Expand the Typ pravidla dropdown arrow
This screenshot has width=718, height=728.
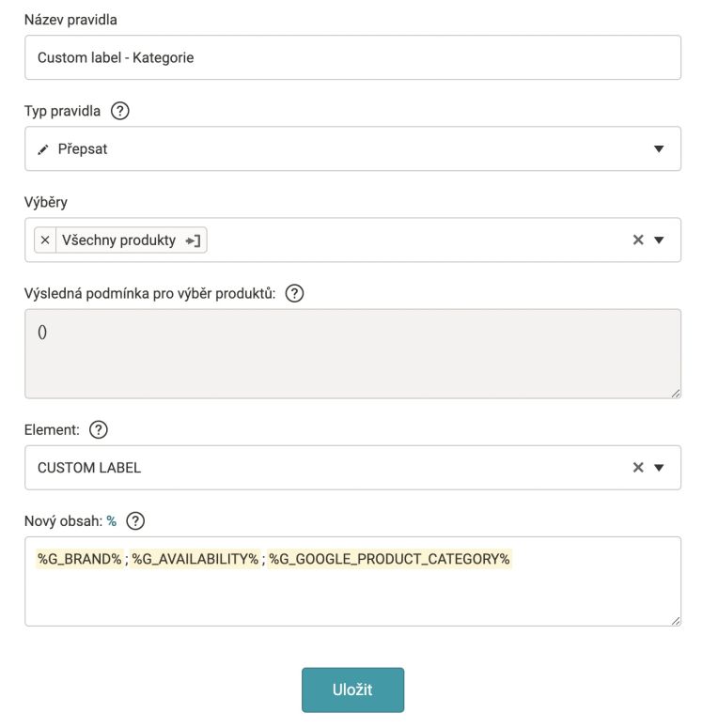[659, 148]
